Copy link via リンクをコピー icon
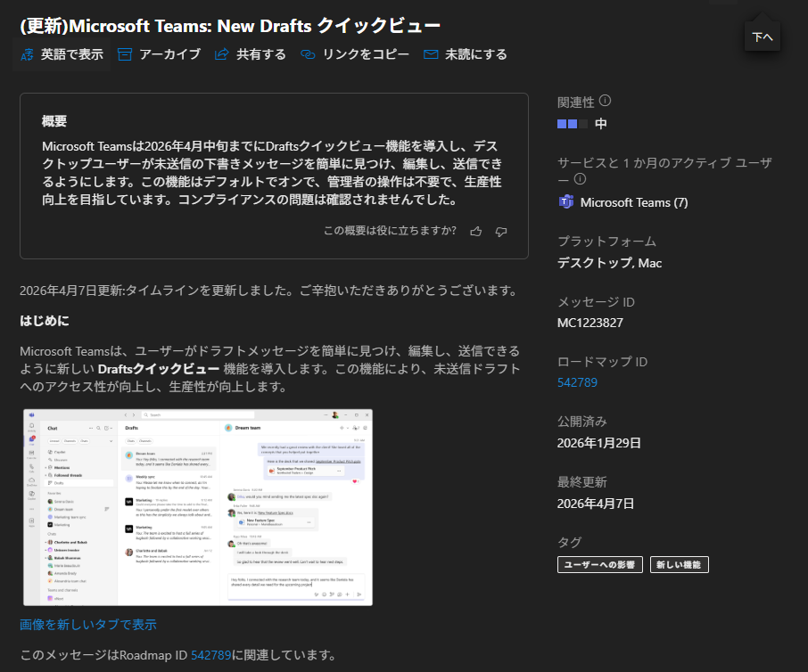The height and width of the screenshot is (672, 808). 309,55
